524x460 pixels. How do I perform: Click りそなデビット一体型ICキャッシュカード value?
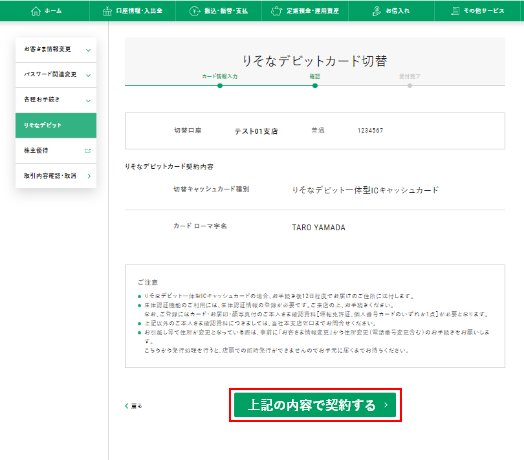(365, 190)
